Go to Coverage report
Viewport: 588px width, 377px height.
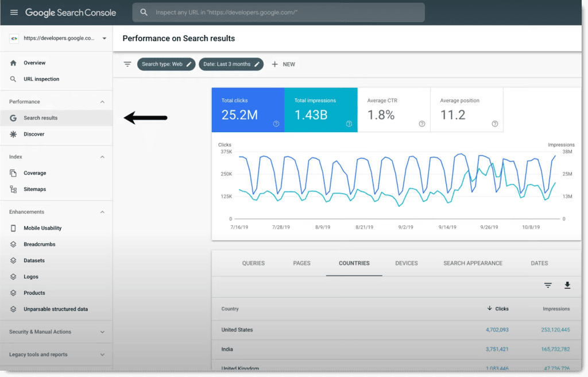56,173
